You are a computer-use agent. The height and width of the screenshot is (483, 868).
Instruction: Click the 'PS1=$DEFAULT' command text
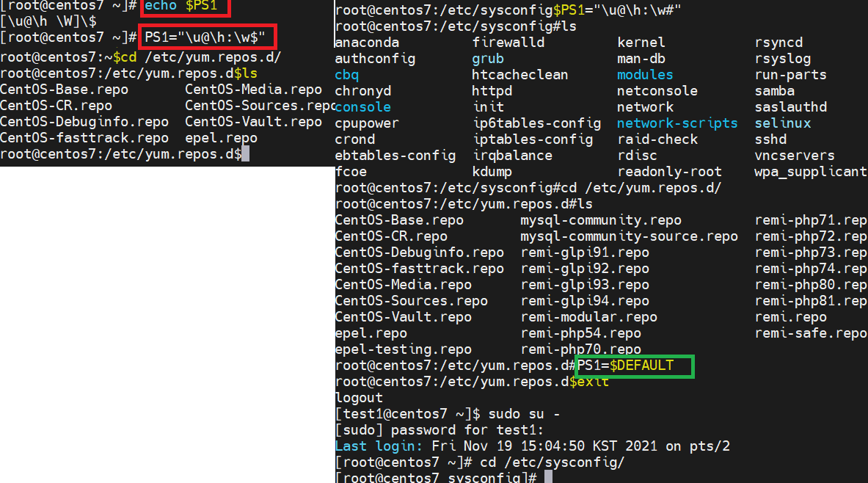tap(625, 365)
